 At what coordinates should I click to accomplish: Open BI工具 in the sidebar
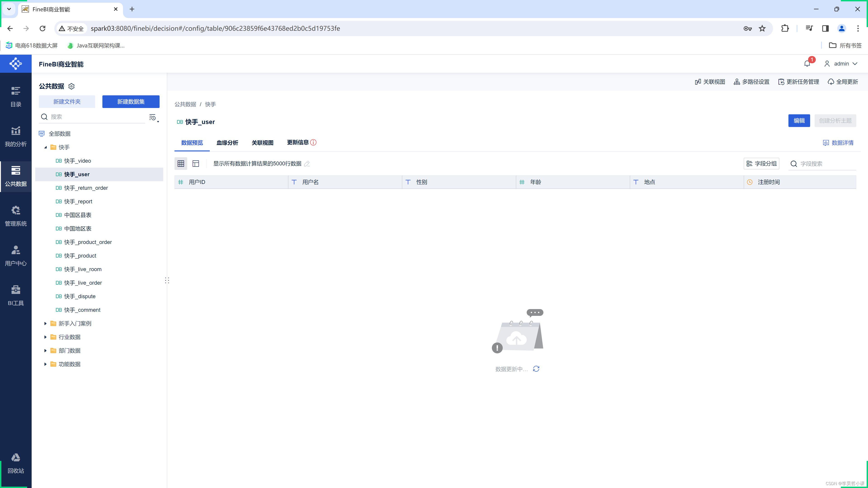point(16,295)
